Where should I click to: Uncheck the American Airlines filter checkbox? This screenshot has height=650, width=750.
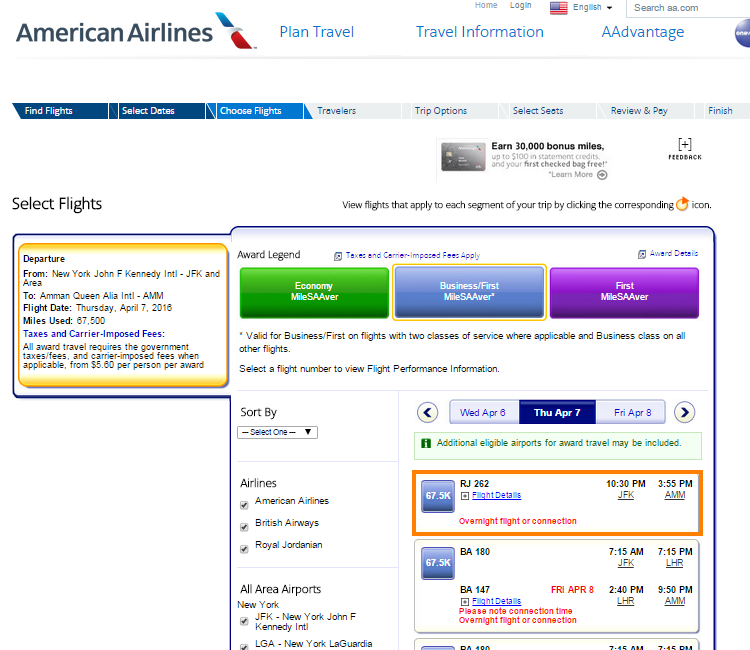tap(245, 504)
